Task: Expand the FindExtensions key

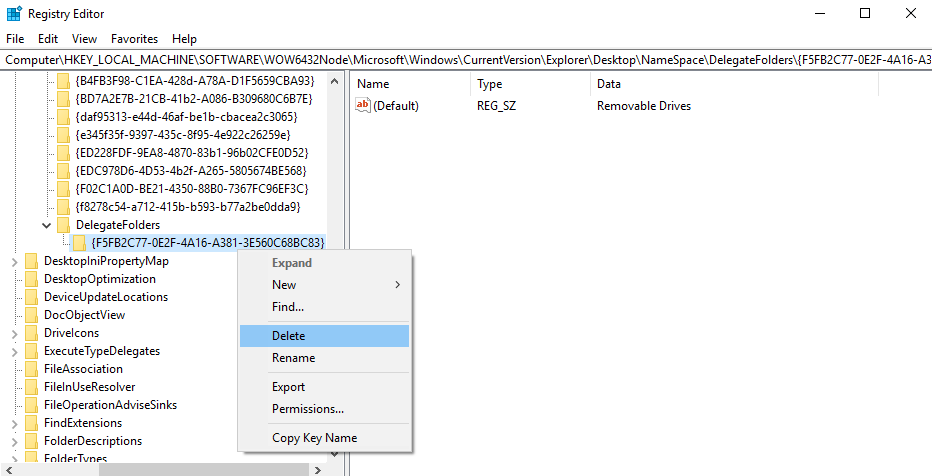Action: pyautogui.click(x=14, y=423)
